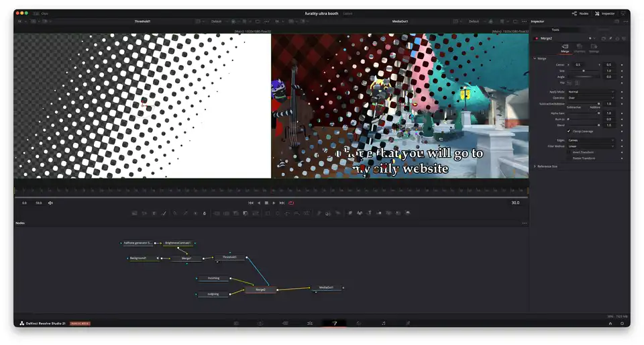Toggle keyframe for the Blend parameter

(x=622, y=126)
